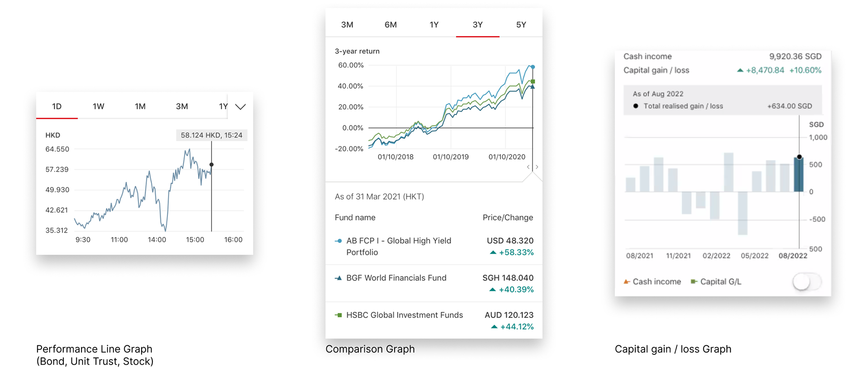Click the left chart navigation arrow
The width and height of the screenshot is (868, 367).
(528, 167)
